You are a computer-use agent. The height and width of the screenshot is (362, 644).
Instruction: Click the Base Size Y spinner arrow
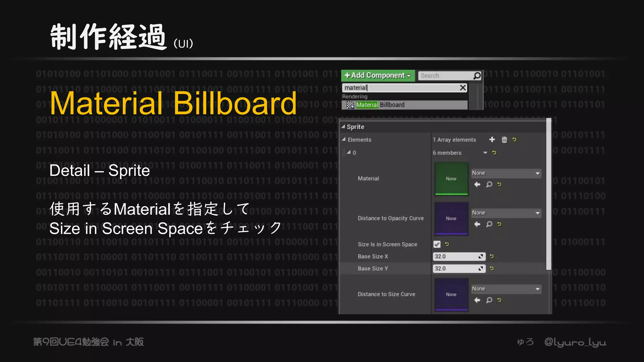click(x=481, y=268)
